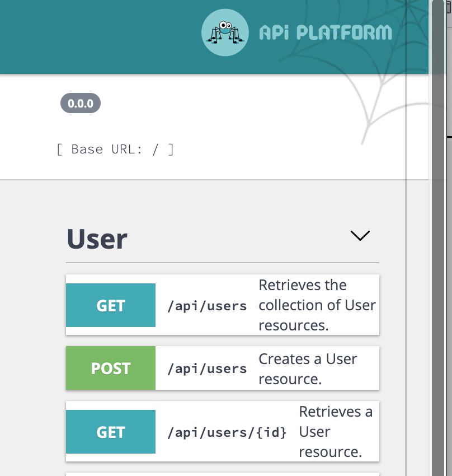
Task: Collapse the User section using its chevron
Action: coord(360,236)
